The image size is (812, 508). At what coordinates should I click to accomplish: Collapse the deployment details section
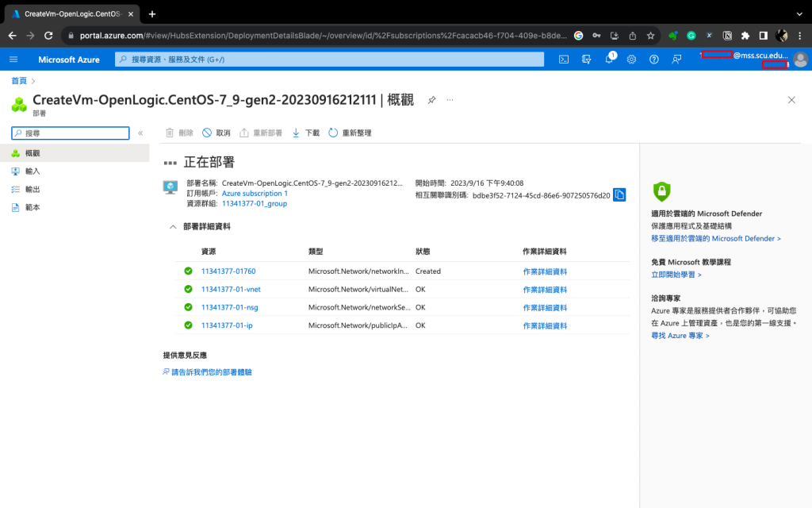pyautogui.click(x=173, y=226)
